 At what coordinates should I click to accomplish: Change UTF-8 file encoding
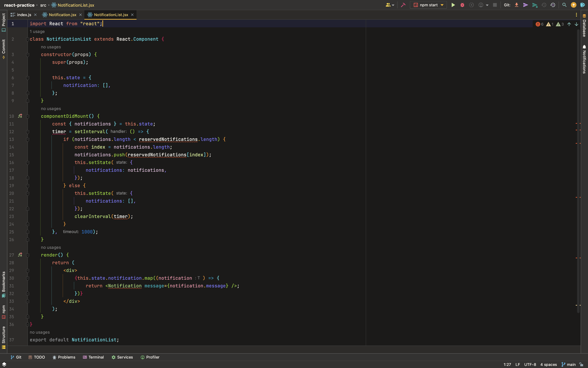tap(530, 364)
